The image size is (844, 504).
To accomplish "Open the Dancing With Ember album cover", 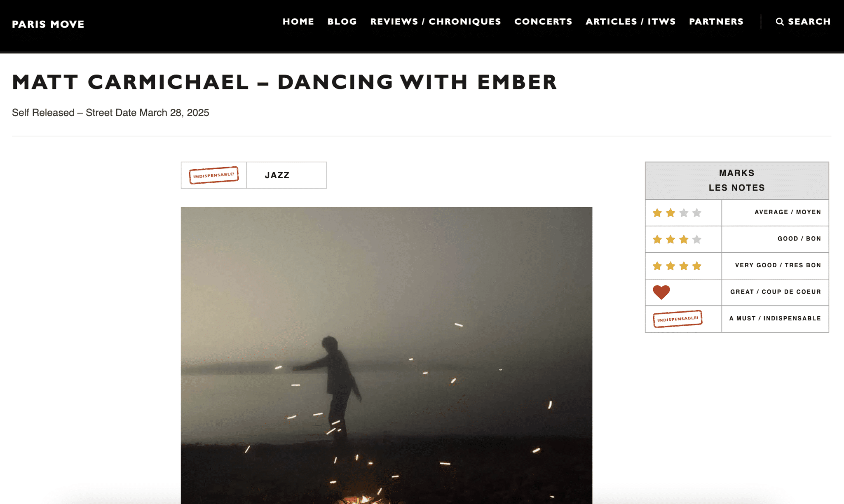I will point(386,355).
